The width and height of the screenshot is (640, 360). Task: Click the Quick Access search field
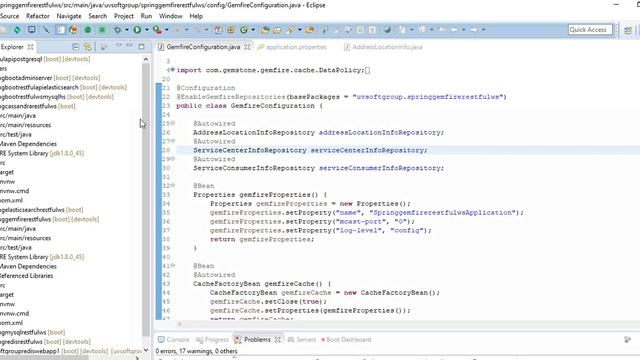point(590,29)
